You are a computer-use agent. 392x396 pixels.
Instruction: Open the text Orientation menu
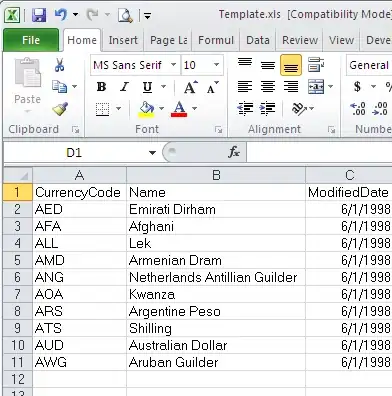(x=302, y=109)
